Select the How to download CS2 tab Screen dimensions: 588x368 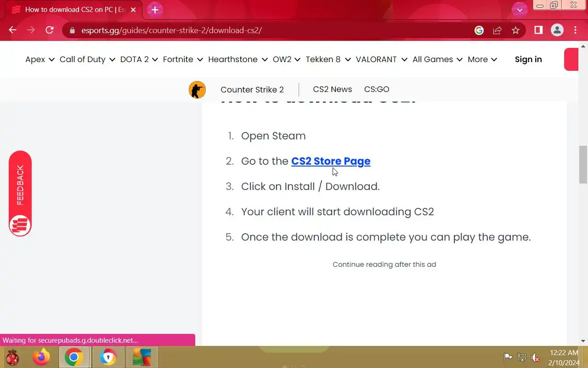point(73,10)
